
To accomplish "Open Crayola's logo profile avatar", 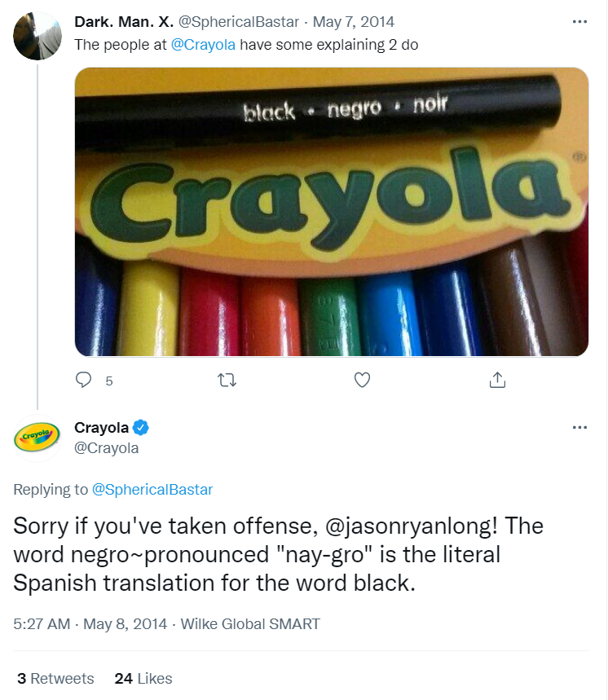I will click(37, 437).
